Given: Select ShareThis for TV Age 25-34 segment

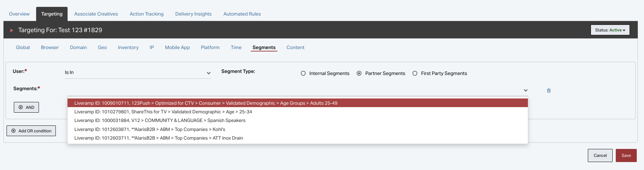Looking at the screenshot, I should pos(298,112).
